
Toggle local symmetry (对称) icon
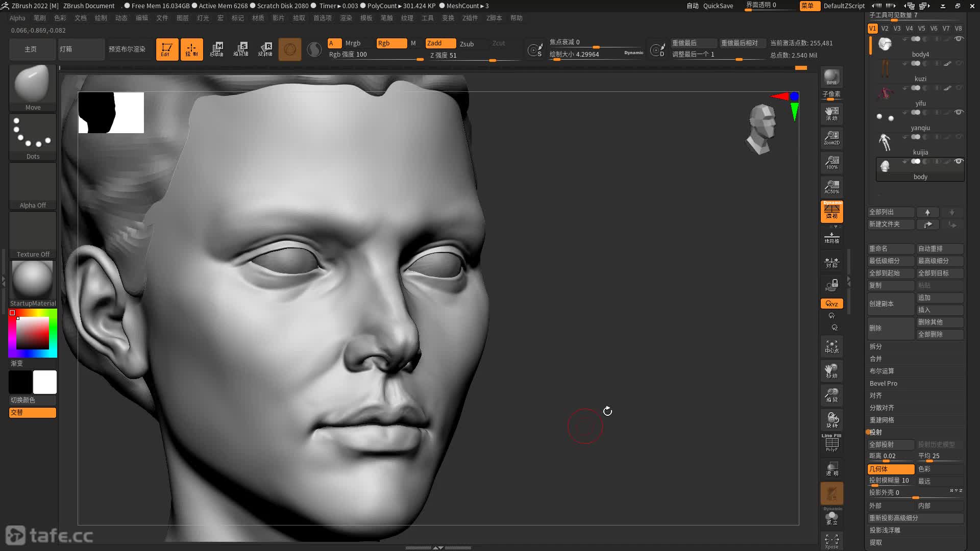click(831, 262)
